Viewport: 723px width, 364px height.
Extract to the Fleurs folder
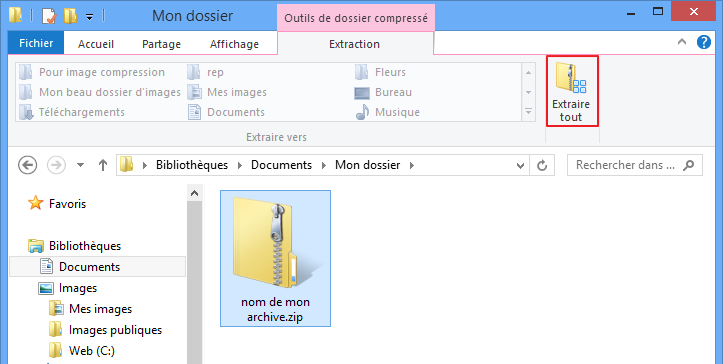click(x=380, y=72)
